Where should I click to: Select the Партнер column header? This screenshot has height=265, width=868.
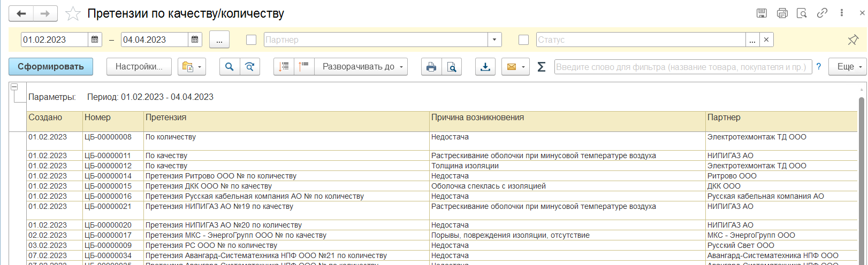coord(781,121)
